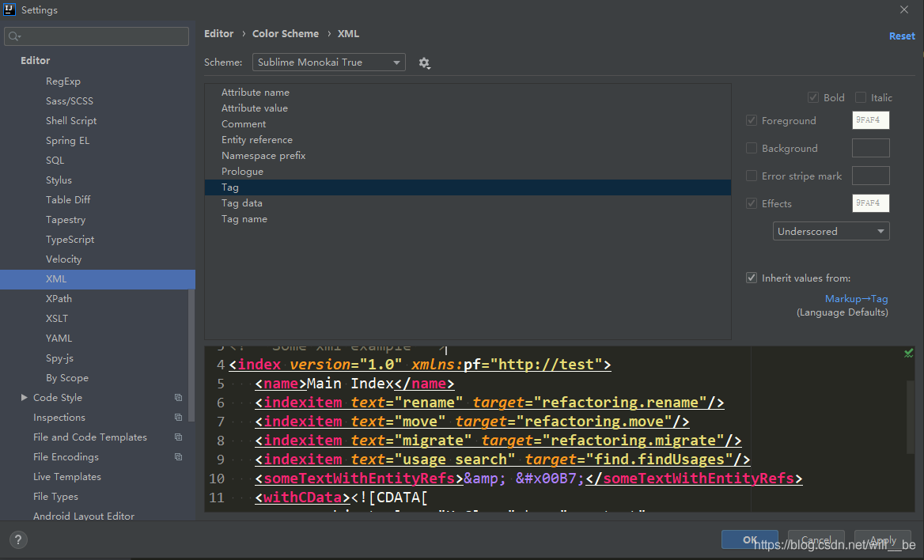The height and width of the screenshot is (560, 924).
Task: Open Velocity settings page
Action: pyautogui.click(x=63, y=259)
